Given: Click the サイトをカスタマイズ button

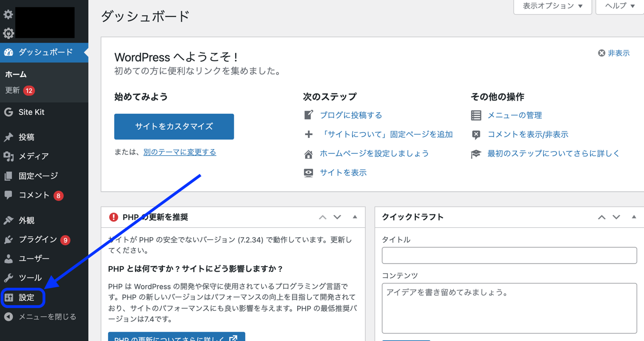Looking at the screenshot, I should tap(174, 127).
